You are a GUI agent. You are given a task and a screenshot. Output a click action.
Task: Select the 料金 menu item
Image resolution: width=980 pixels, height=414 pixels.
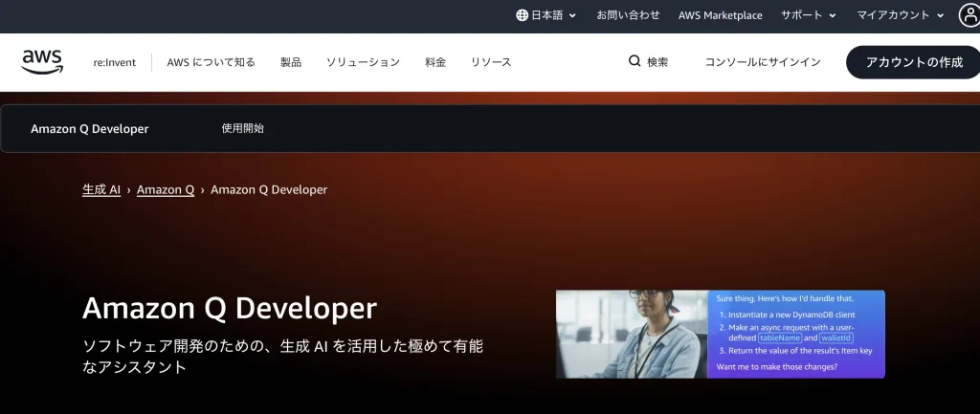pos(435,62)
